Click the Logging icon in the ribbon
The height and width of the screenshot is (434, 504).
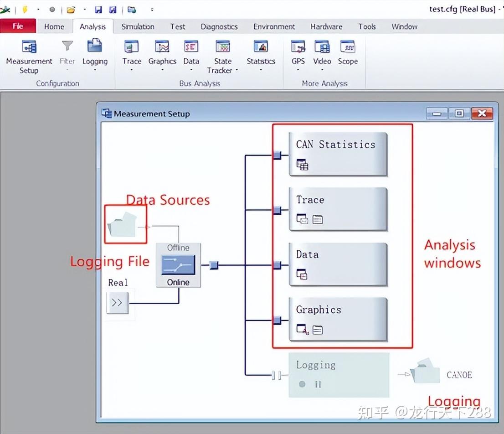click(x=95, y=46)
